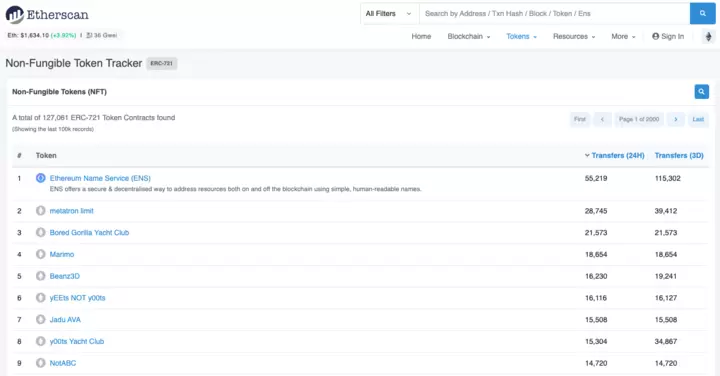Open the y00ts Yacht Club link
The height and width of the screenshot is (376, 720).
[x=77, y=341]
